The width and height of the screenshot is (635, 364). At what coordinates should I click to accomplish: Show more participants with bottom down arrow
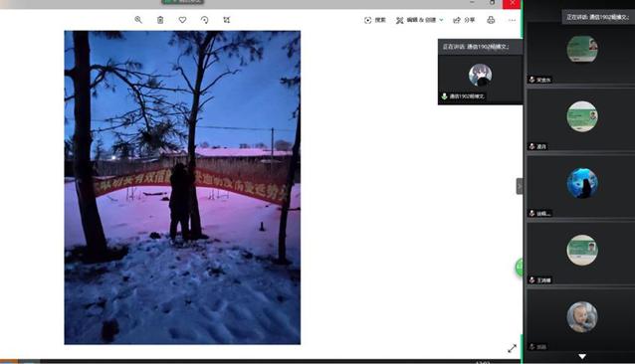[x=582, y=356]
